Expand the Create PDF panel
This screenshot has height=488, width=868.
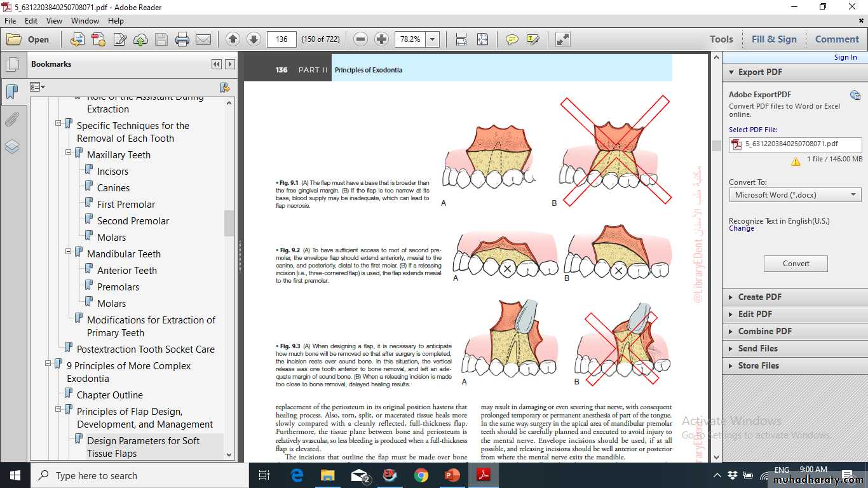[759, 297]
